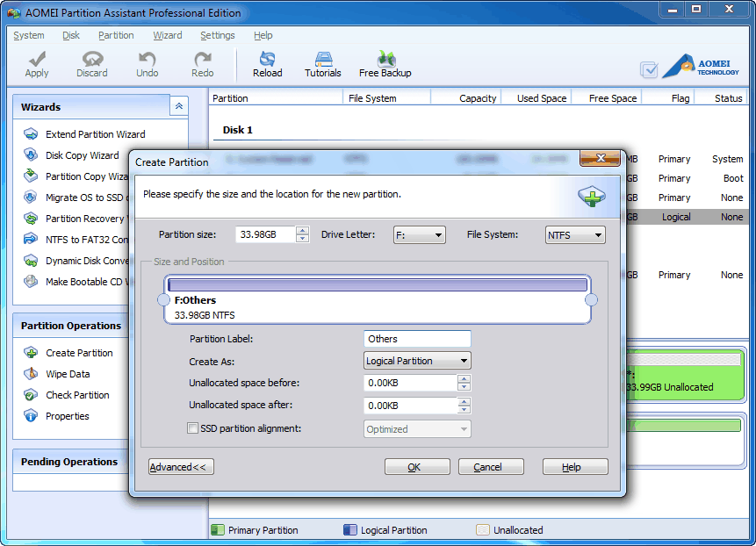Select the System partition row
Screen dimensions: 756x546
click(x=687, y=159)
